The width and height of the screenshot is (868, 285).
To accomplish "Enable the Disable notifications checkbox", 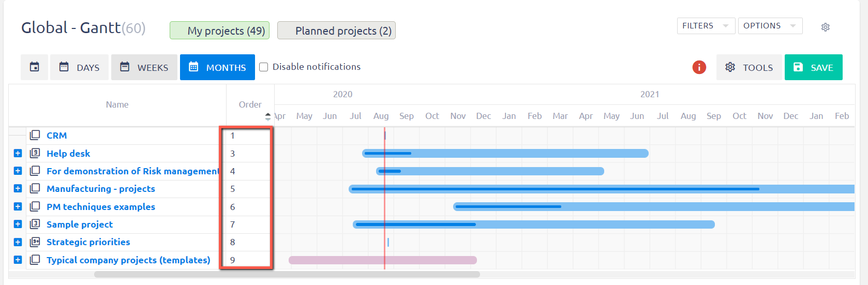I will coord(263,67).
